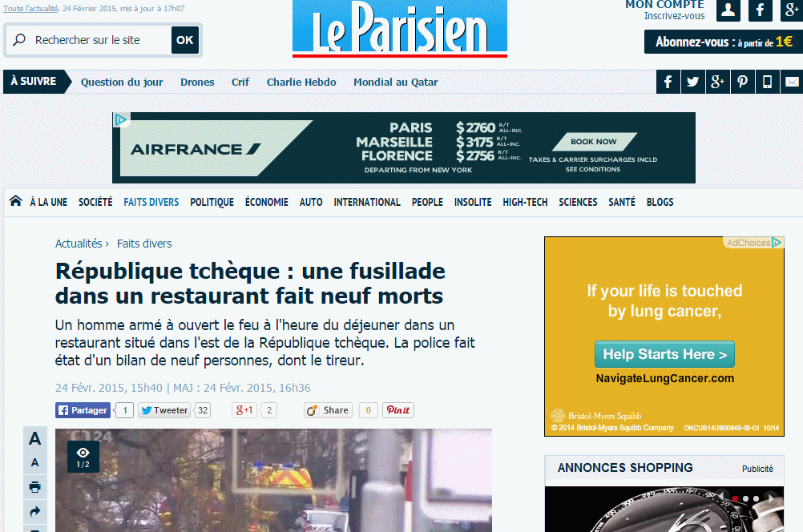Click the Share button with flame icon
The image size is (803, 532).
[329, 410]
